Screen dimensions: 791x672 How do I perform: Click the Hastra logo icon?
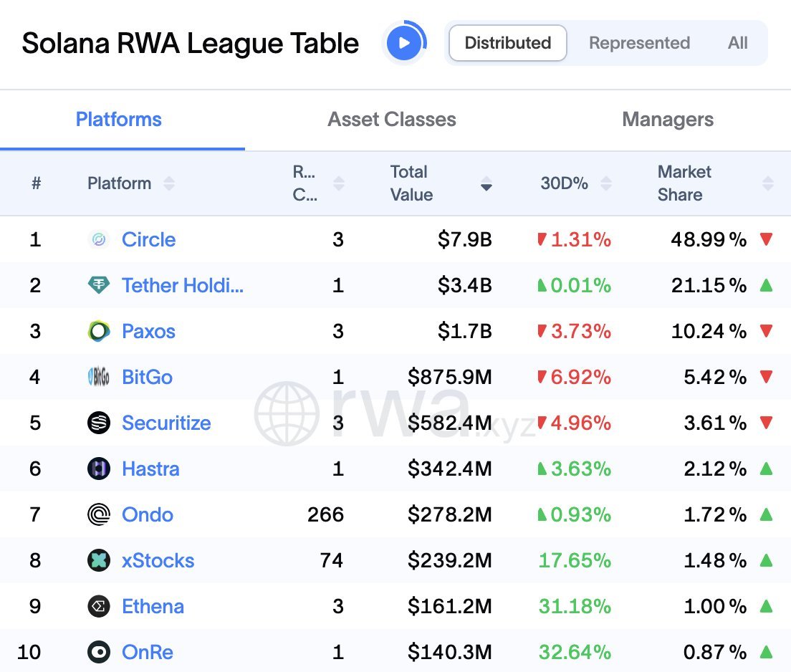tap(99, 469)
